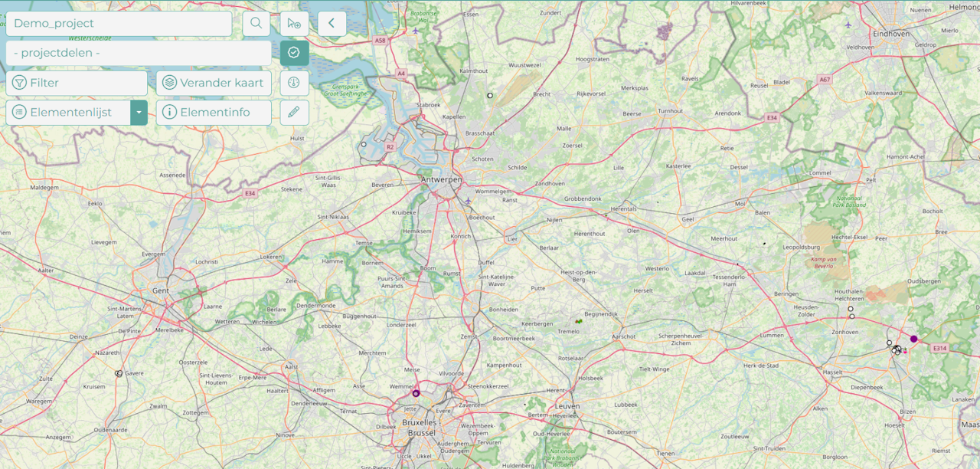Click the white marker west of Antwerpen harbor

click(x=364, y=144)
